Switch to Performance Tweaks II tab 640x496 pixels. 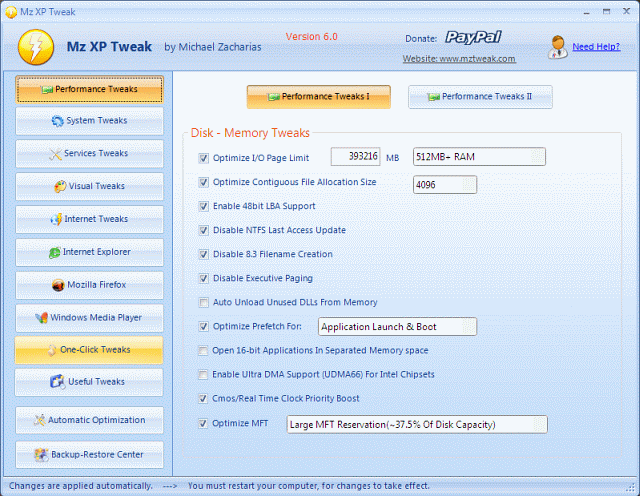(480, 97)
